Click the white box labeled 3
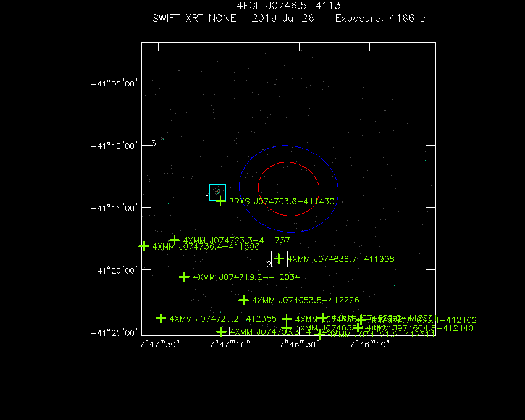Screen dimensions: 525x420 click(x=162, y=140)
